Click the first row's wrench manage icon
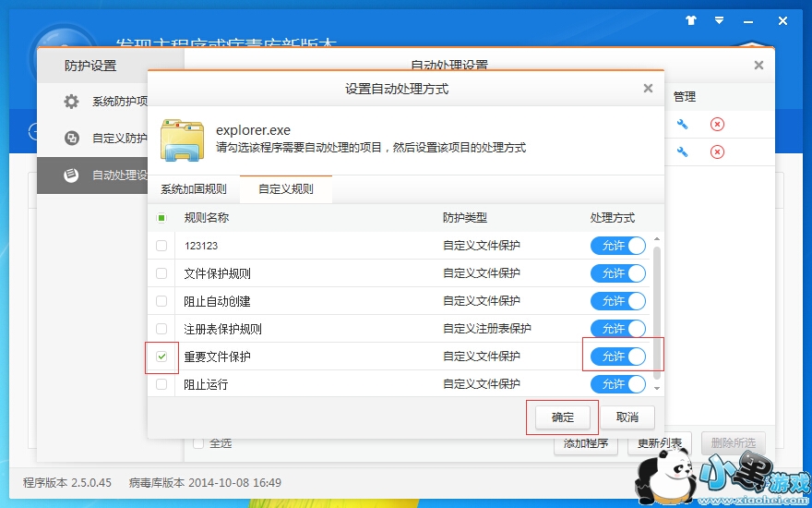The width and height of the screenshot is (812, 508). click(x=682, y=125)
